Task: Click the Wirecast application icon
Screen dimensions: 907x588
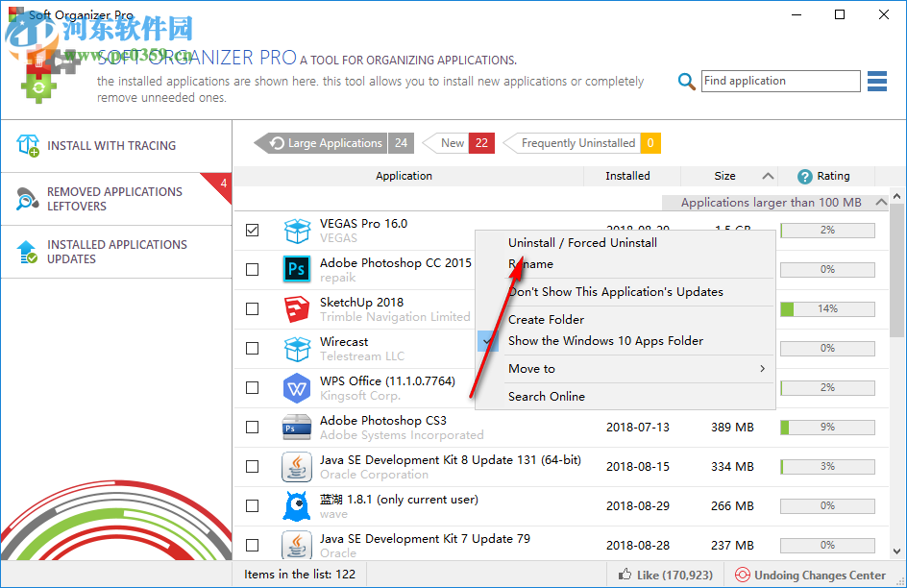Action: coord(297,348)
